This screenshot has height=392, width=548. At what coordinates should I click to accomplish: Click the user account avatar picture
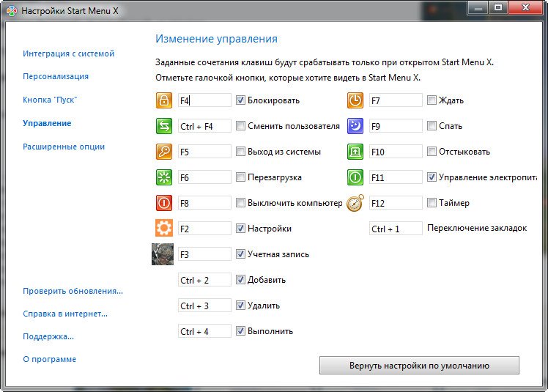[163, 254]
